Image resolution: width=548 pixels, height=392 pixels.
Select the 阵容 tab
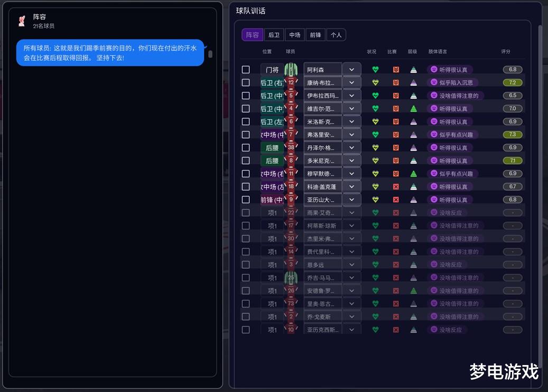click(x=252, y=35)
